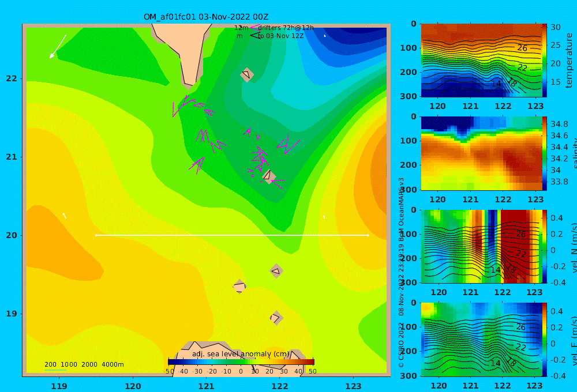This screenshot has height=392, width=577.
Task: Select the island marker near 20.7N 122E
Action: 269,176
